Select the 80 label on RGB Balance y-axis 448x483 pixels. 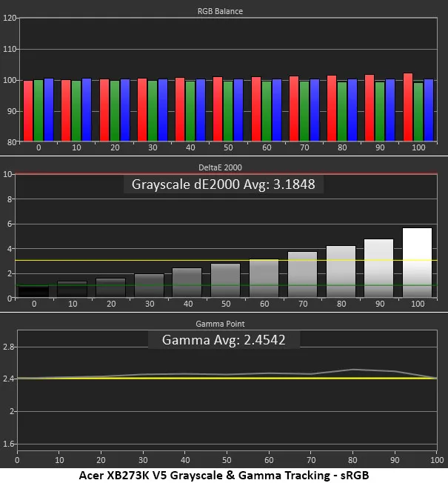pos(10,141)
